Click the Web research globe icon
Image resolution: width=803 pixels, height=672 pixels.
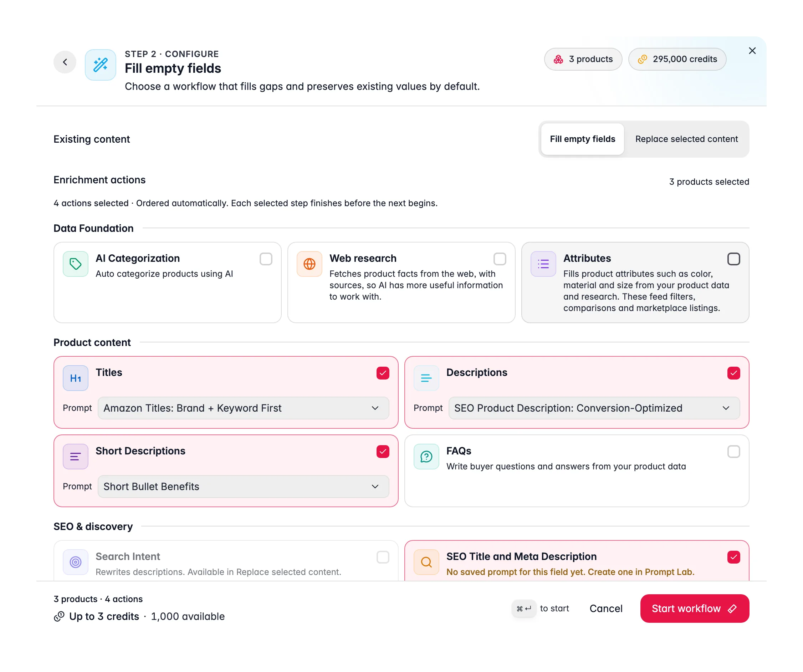coord(310,264)
